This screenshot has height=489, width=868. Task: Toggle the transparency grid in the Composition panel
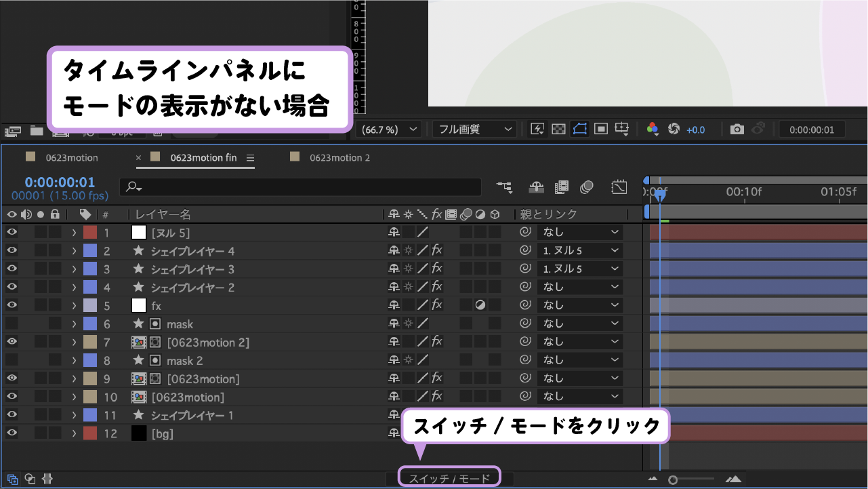pyautogui.click(x=557, y=129)
